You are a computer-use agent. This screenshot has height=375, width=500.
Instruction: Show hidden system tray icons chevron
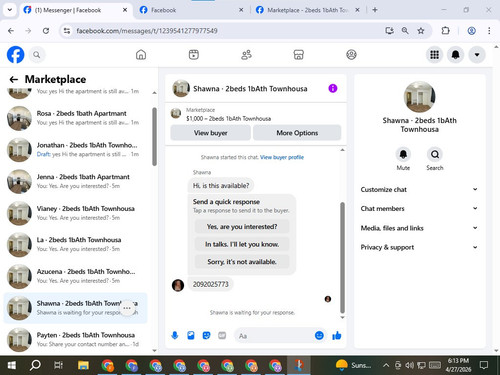click(386, 365)
